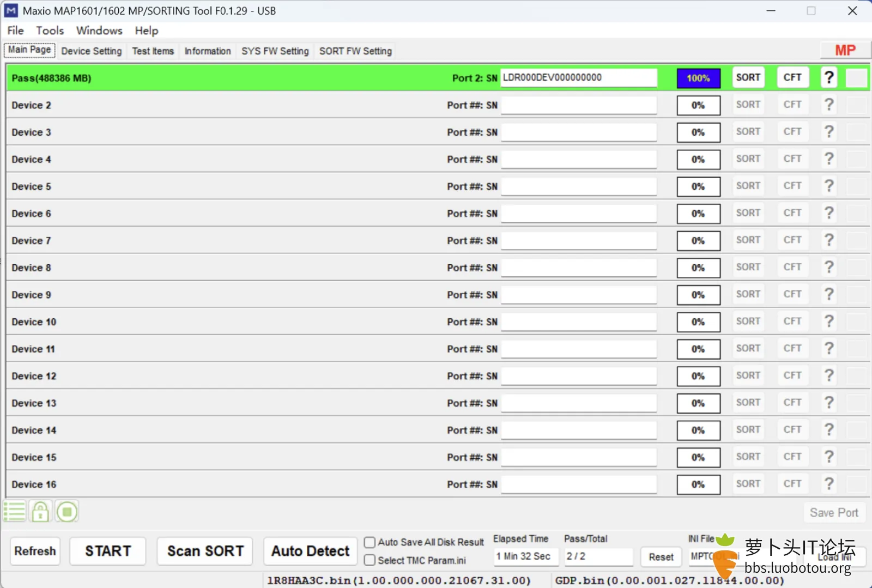Screen dimensions: 872x588
Task: Click the list view icon at bottom left
Action: 15,512
